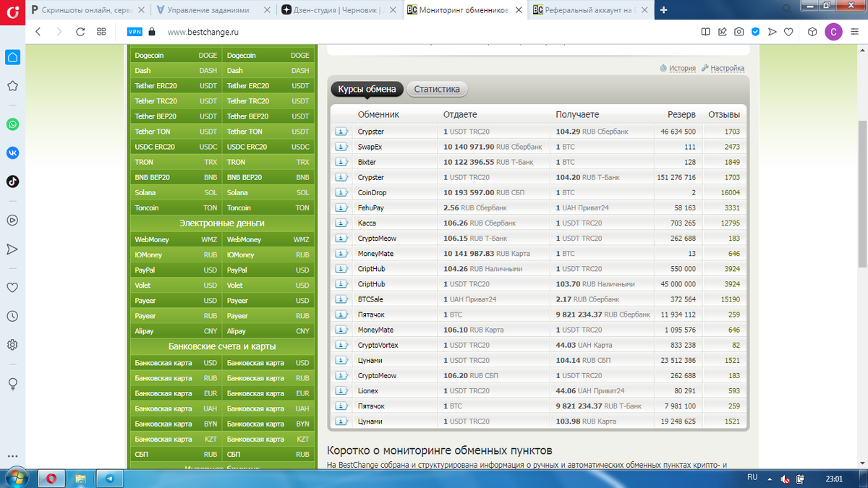Open the Kacca exchanger link

367,223
